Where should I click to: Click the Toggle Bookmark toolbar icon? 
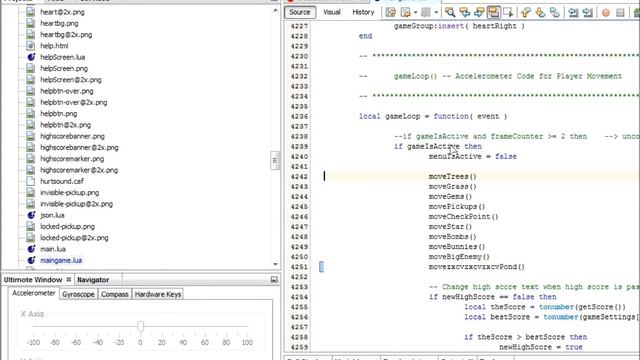[x=555, y=12]
